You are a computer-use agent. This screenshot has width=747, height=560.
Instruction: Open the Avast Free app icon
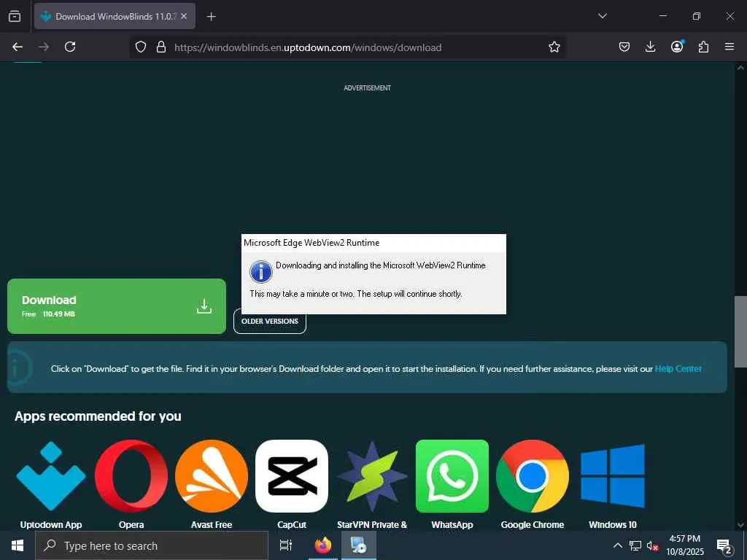point(212,476)
